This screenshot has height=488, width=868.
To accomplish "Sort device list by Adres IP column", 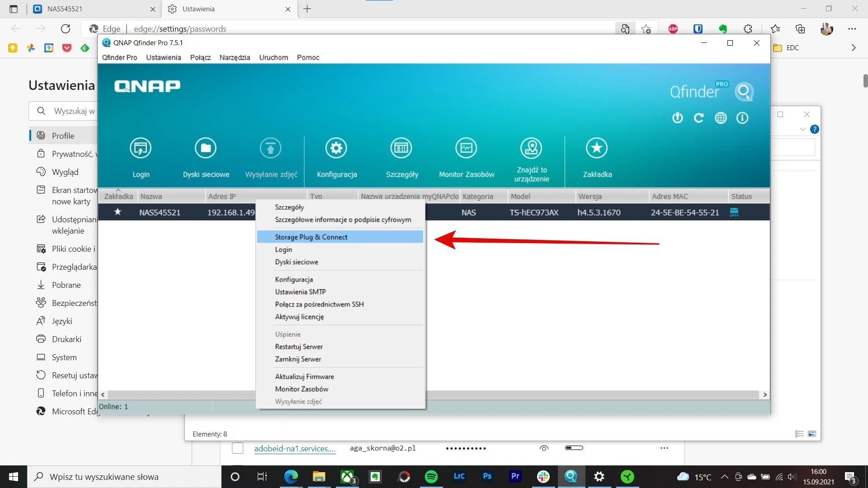I will (256, 196).
